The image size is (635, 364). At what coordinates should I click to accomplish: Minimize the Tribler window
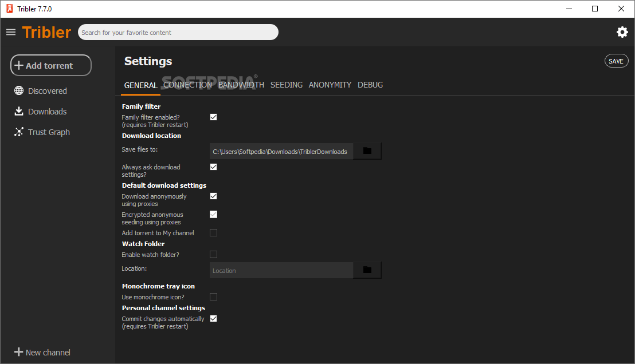point(569,9)
